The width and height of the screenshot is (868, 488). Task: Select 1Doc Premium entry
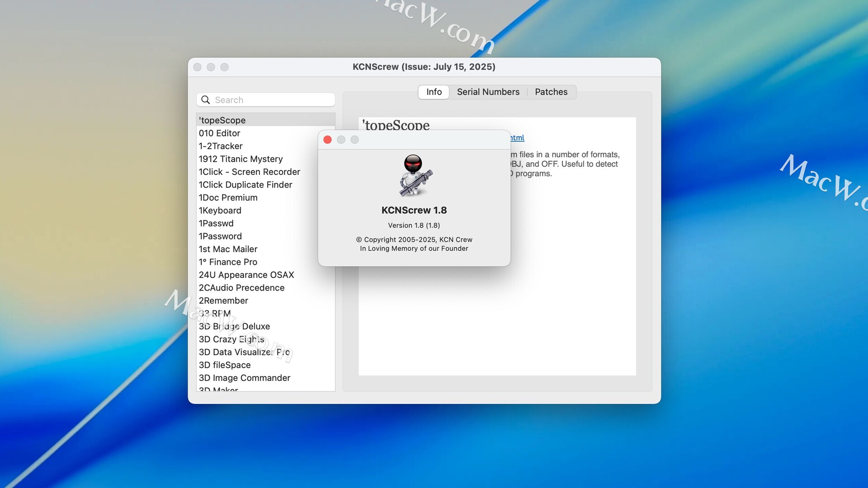[x=266, y=197]
